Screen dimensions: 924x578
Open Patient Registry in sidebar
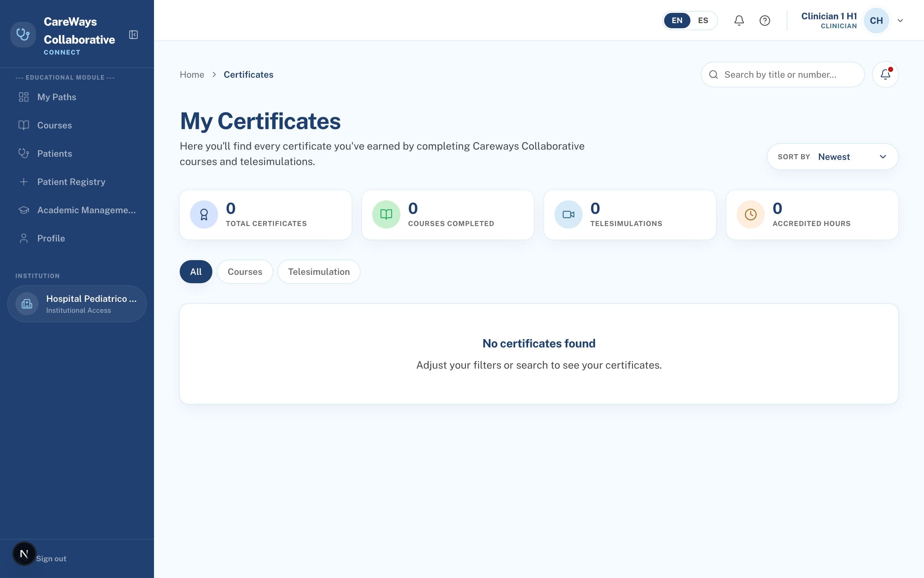coord(77,182)
